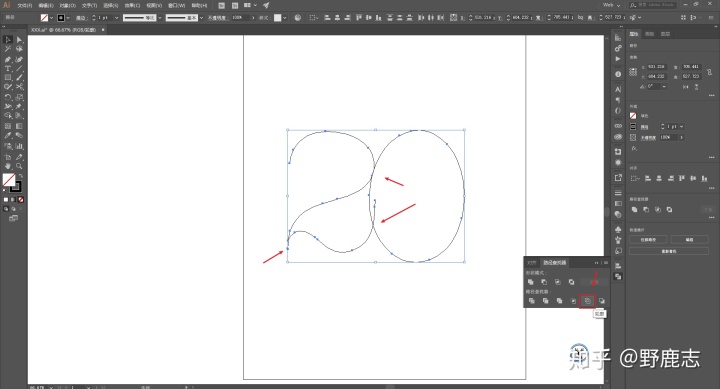Click the 编组 quick action button

(x=690, y=240)
